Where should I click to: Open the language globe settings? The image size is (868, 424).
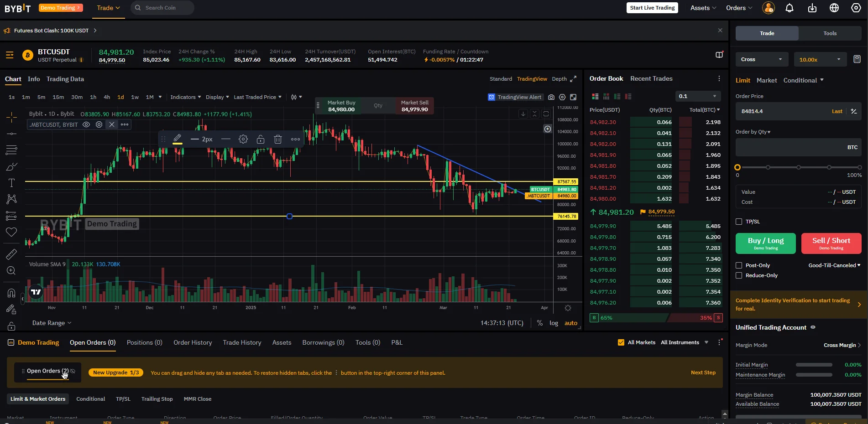(834, 8)
